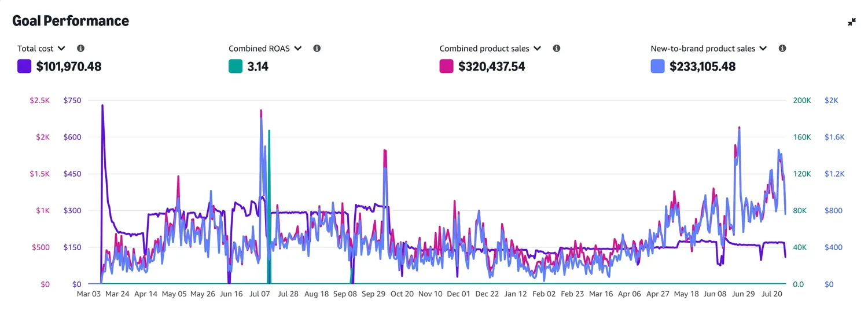Click the Feb 02 x-axis label
Viewport: 868px width, 311px height.
click(x=543, y=294)
